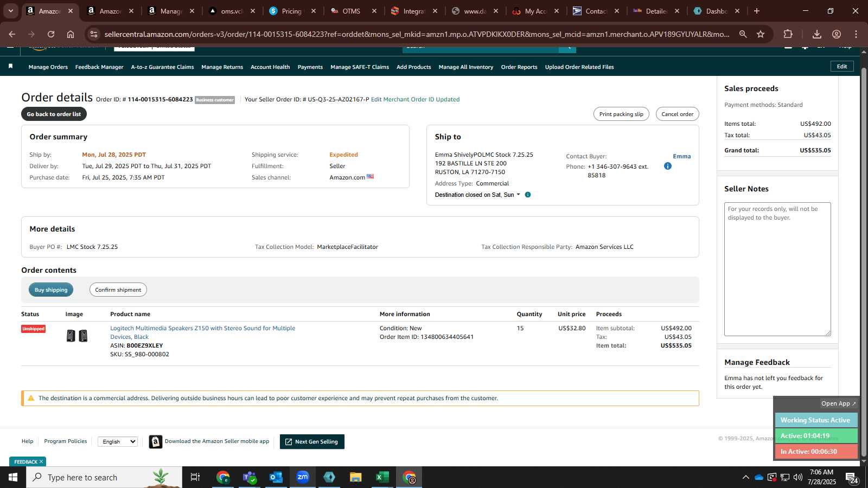Open Task View in the taskbar
This screenshot has height=488, width=868.
pos(195,477)
